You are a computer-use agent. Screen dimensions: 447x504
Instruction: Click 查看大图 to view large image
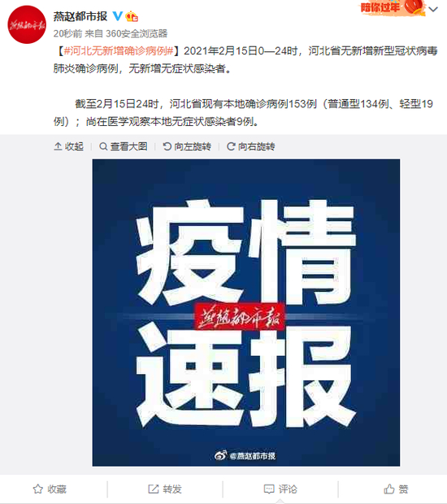pos(124,146)
